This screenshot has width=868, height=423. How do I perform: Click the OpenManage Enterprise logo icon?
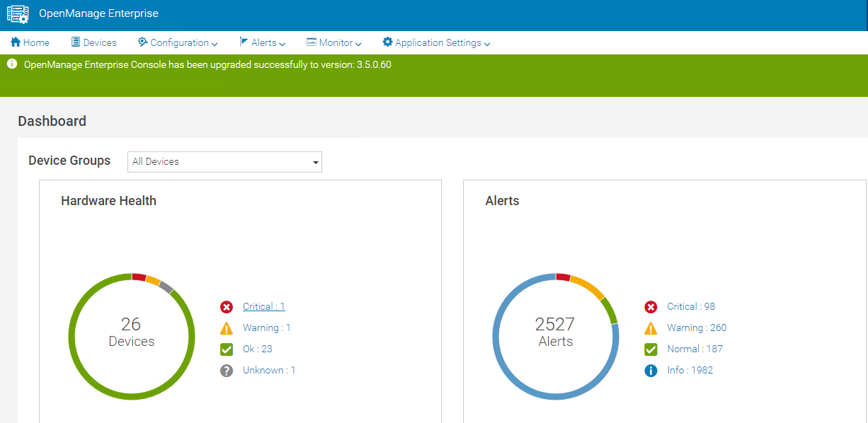point(18,14)
